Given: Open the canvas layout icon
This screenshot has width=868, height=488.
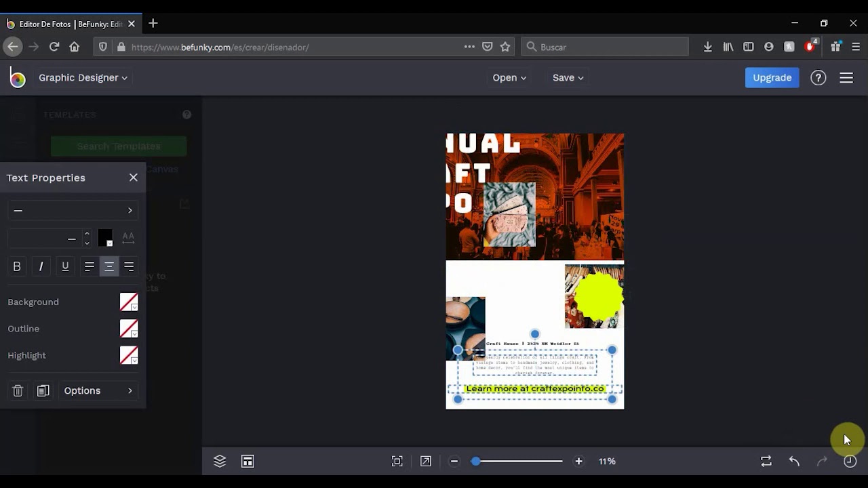Looking at the screenshot, I should [x=248, y=461].
